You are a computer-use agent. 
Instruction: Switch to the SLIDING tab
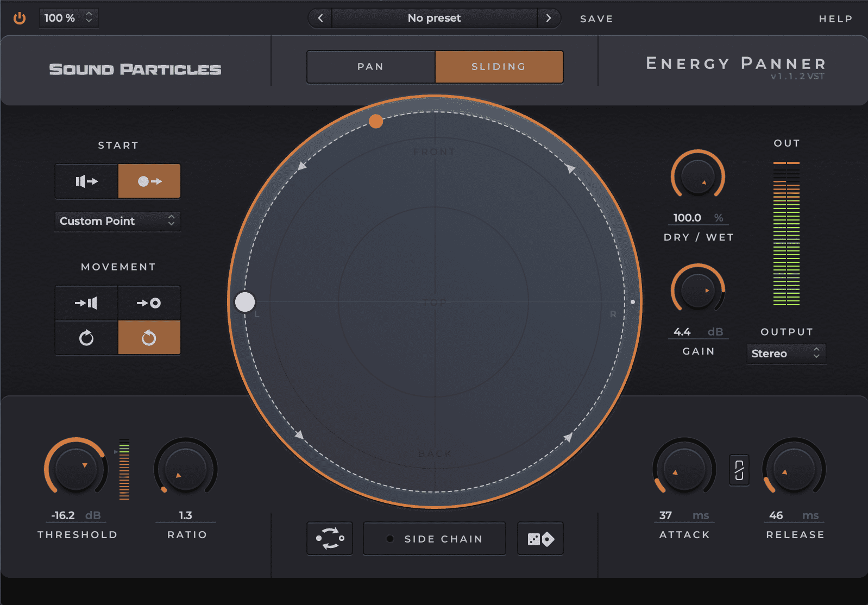click(x=499, y=67)
